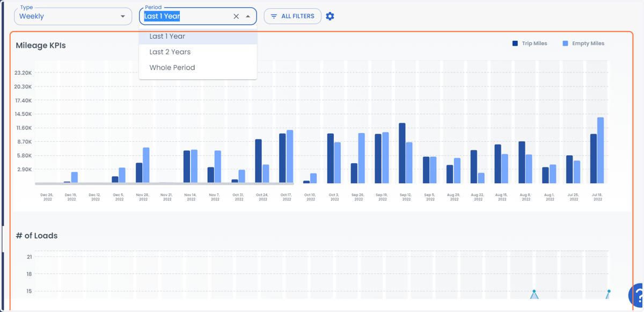Screen dimensions: 644x312
Task: Click the Loads line point above Aug 8
Action: 534,292
